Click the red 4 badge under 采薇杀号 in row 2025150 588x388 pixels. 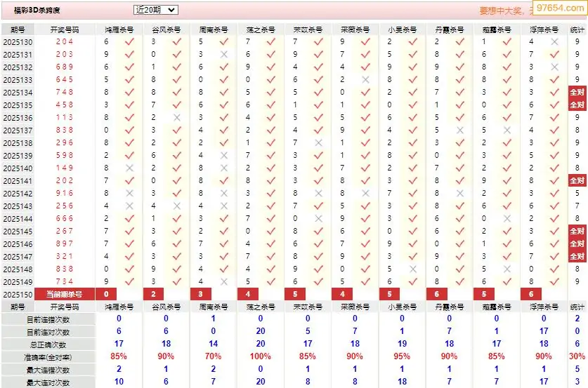[342, 295]
